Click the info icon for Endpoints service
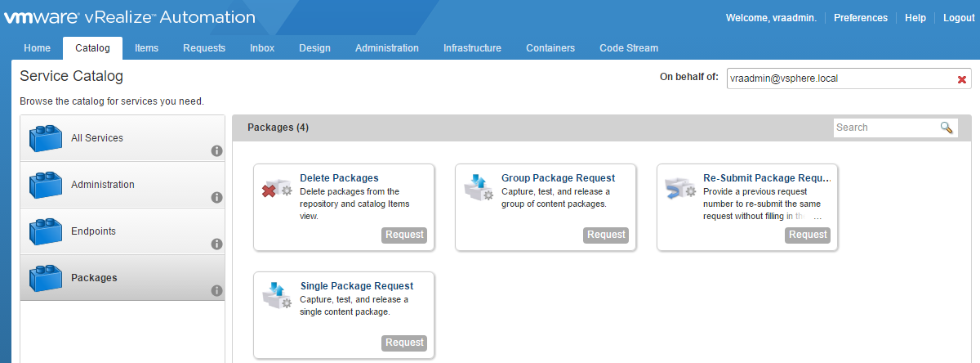This screenshot has height=363, width=980. [x=216, y=244]
